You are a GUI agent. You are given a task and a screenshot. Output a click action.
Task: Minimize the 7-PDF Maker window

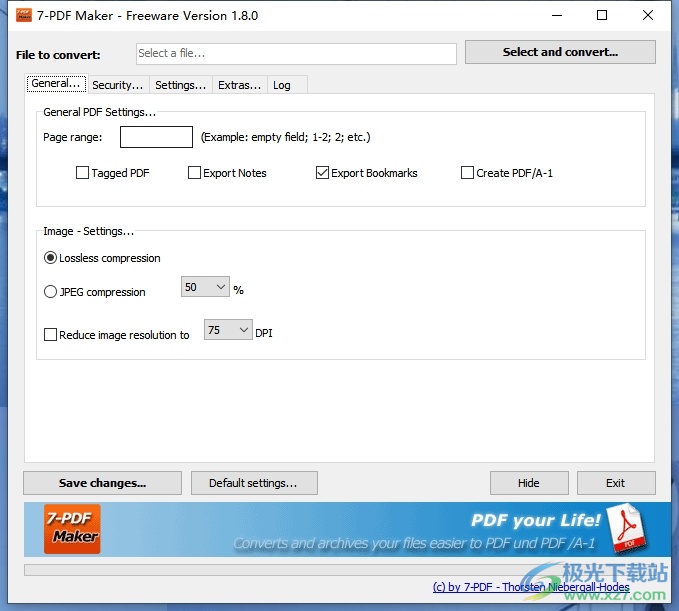(x=557, y=16)
